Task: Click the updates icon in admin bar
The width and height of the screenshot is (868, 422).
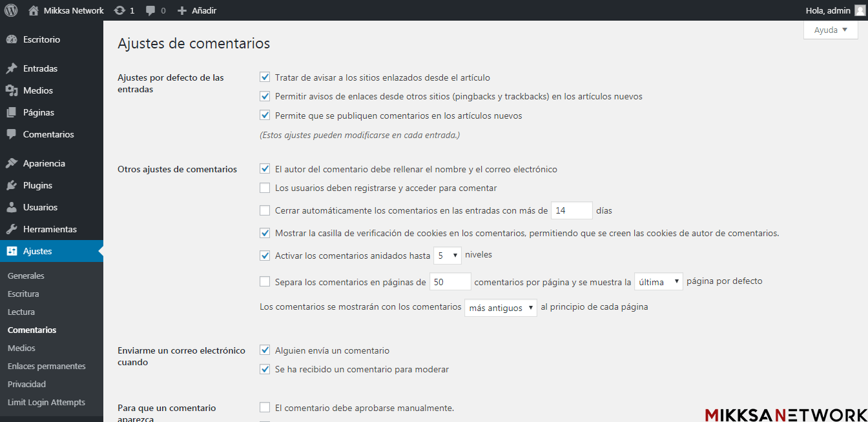Action: click(x=119, y=10)
